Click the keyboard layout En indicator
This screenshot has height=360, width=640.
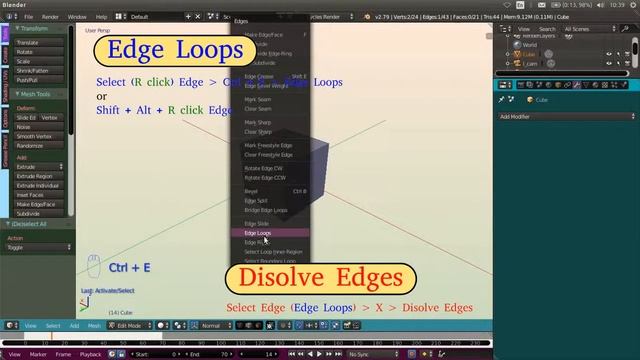click(x=520, y=5)
